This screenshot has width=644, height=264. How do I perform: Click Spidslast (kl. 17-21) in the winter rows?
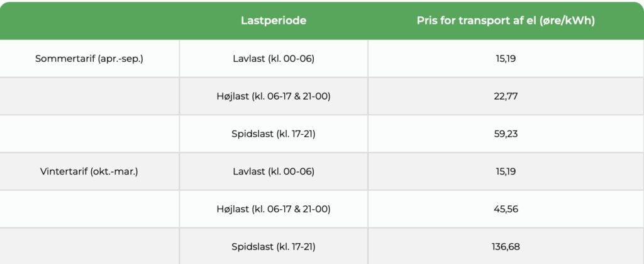click(x=274, y=247)
